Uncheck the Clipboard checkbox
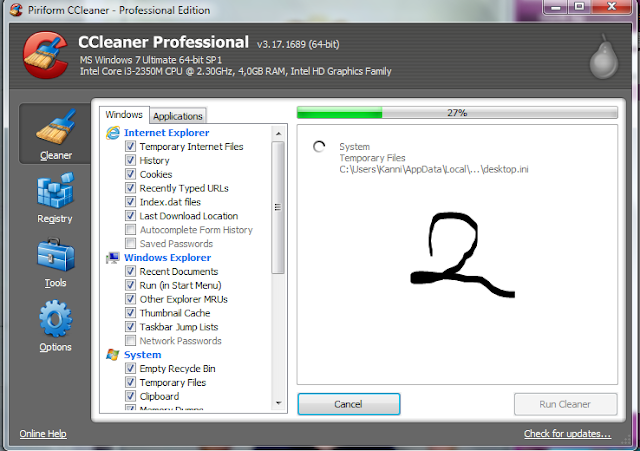This screenshot has width=640, height=451. (130, 396)
